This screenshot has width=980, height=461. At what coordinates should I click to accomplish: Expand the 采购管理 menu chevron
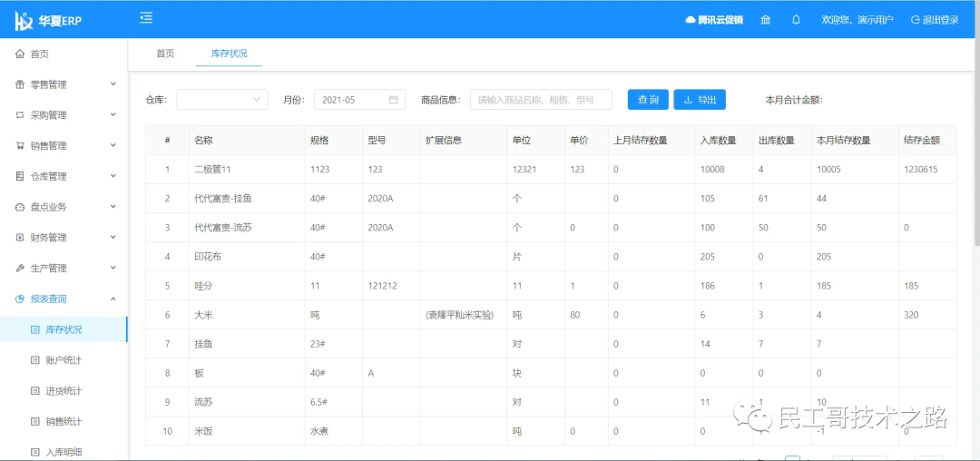113,114
